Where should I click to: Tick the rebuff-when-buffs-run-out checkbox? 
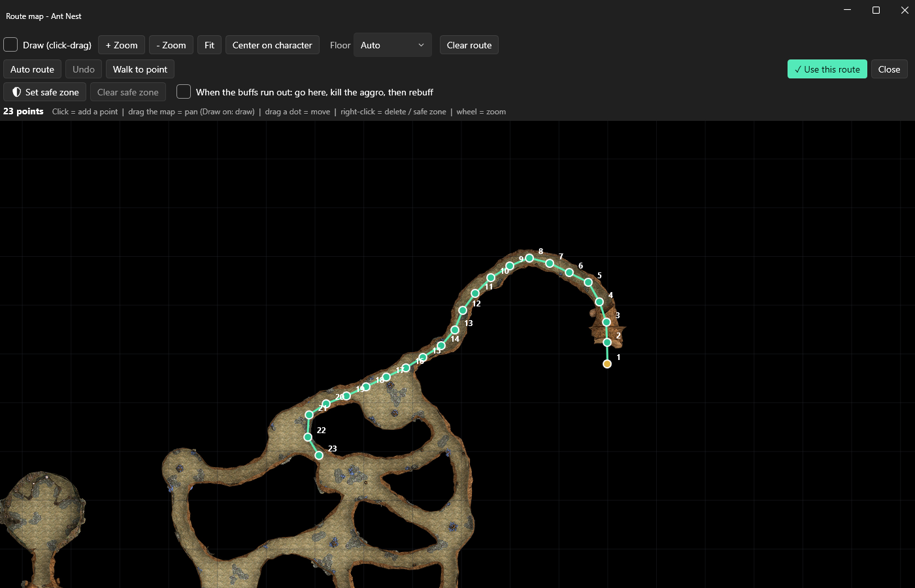[184, 91]
